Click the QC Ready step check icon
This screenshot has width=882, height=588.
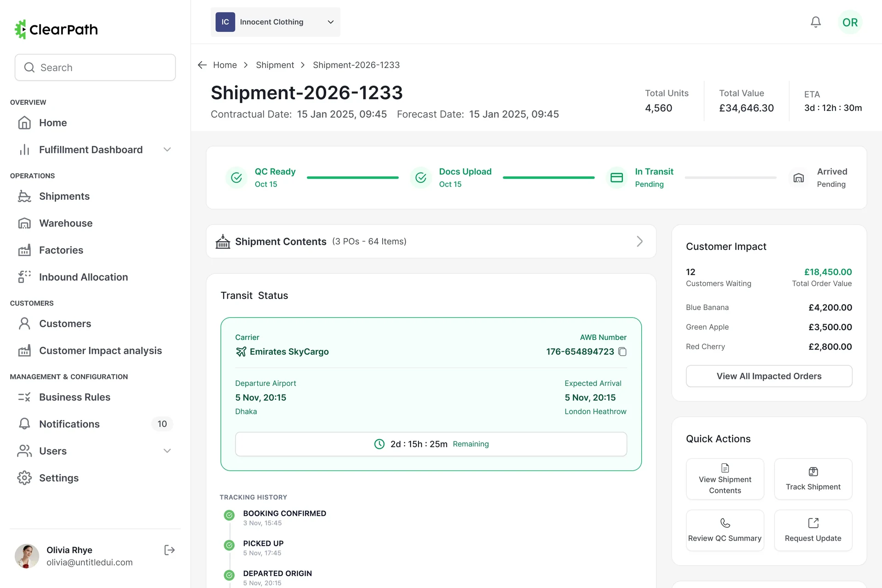coord(237,178)
